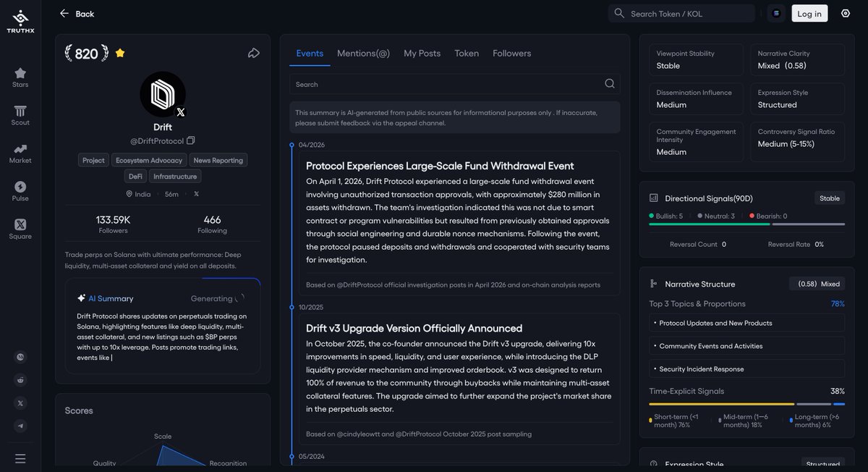Click the 820 score badge
868x472 pixels.
click(x=86, y=54)
